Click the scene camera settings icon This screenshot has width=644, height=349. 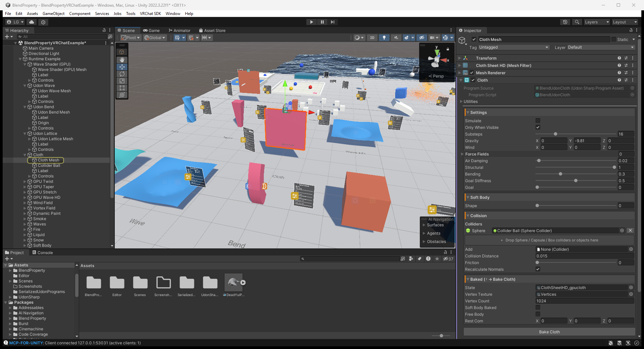coord(432,38)
